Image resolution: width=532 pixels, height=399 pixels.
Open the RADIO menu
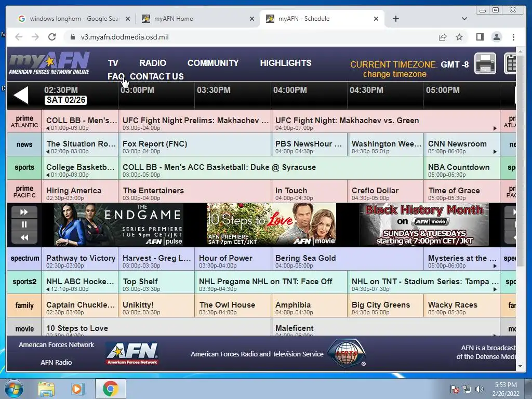click(153, 63)
